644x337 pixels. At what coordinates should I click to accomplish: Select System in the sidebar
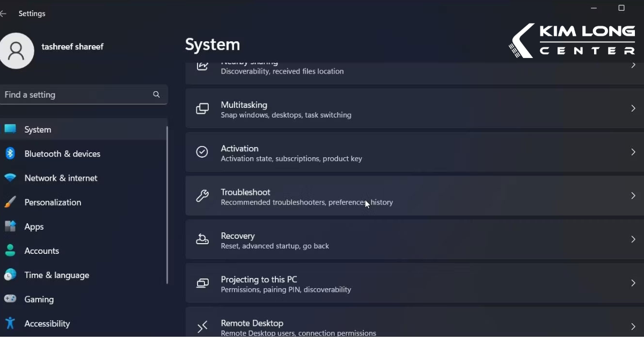coord(38,129)
